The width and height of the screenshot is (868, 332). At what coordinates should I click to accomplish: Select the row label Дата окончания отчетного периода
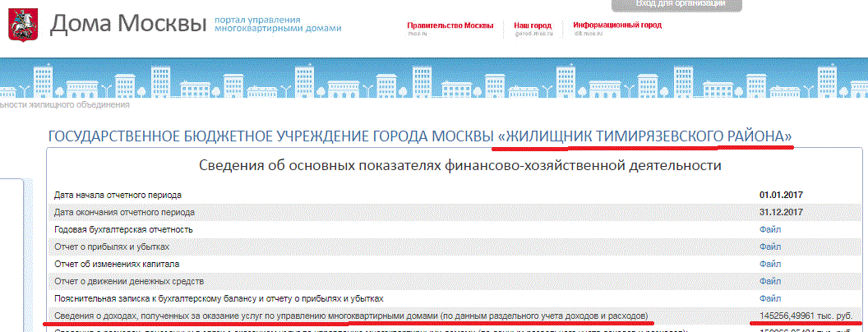(x=124, y=213)
